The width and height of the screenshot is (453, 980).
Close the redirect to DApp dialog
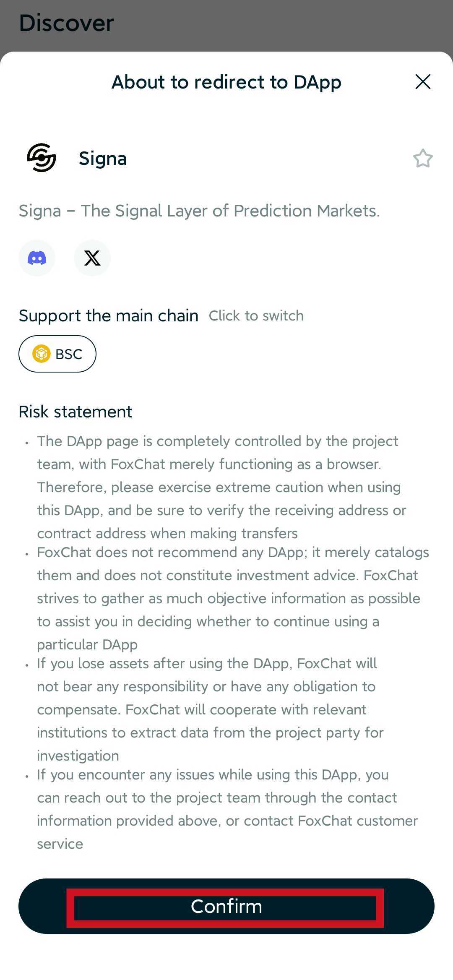(x=423, y=82)
